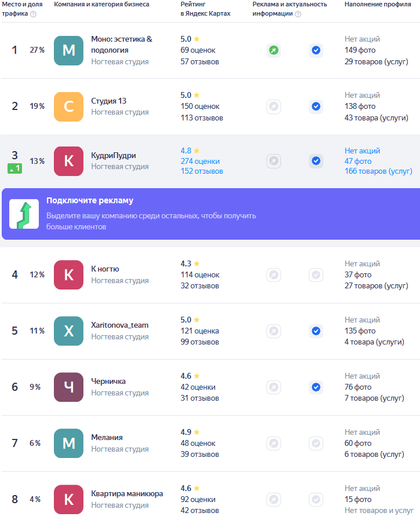420x524 pixels.
Task: Click the gray verification checkmark for Мелания
Action: tap(316, 443)
